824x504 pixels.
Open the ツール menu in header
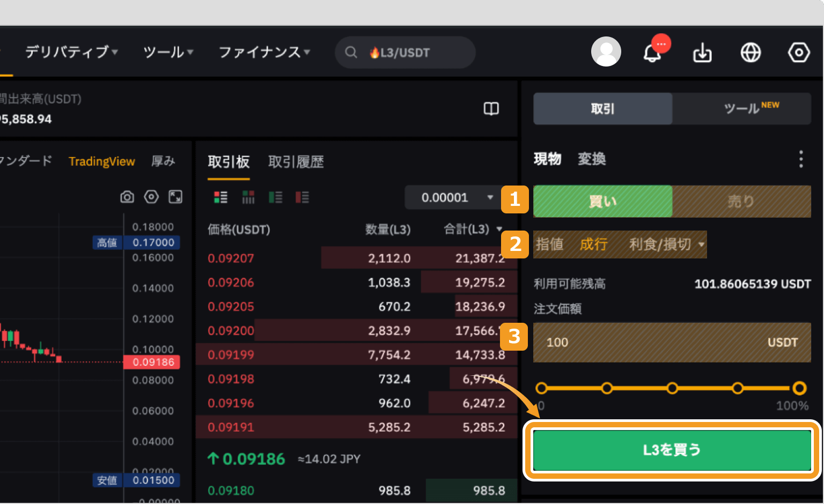(168, 52)
